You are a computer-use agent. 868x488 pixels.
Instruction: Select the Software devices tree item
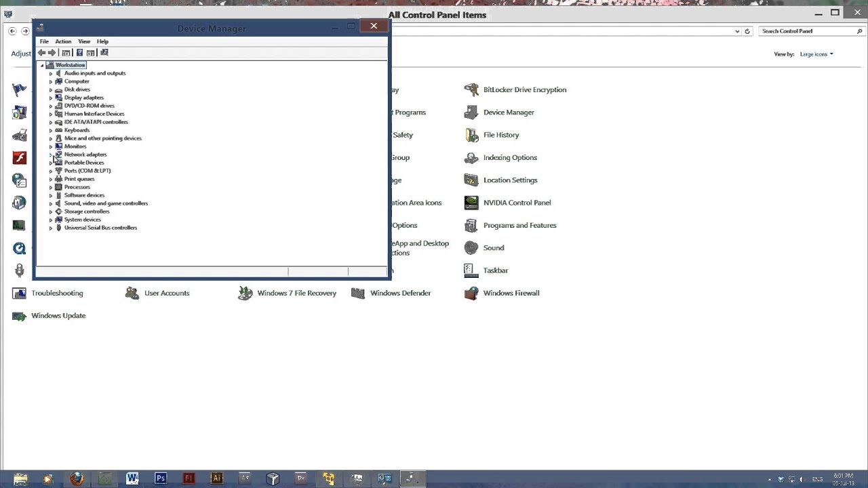84,195
